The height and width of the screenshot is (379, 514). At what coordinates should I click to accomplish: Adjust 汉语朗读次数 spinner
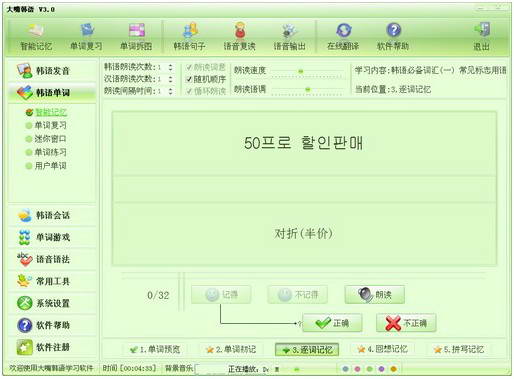pos(170,79)
